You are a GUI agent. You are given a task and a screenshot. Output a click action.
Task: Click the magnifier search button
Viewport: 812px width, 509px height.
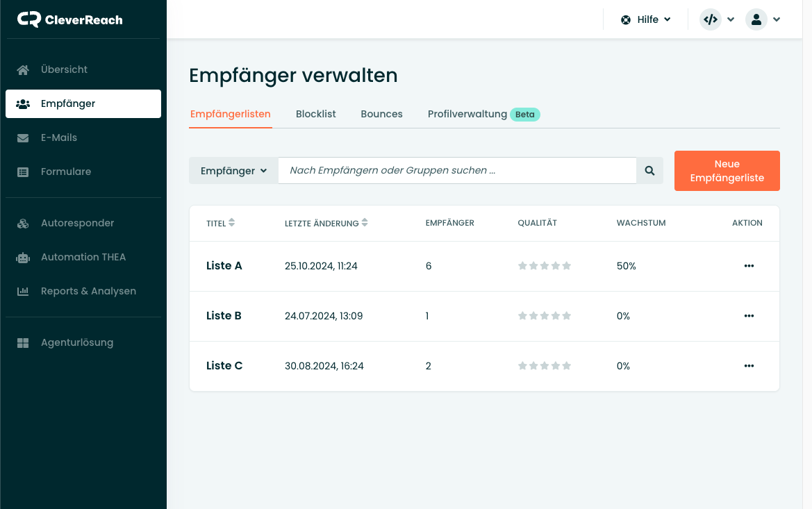click(x=649, y=171)
